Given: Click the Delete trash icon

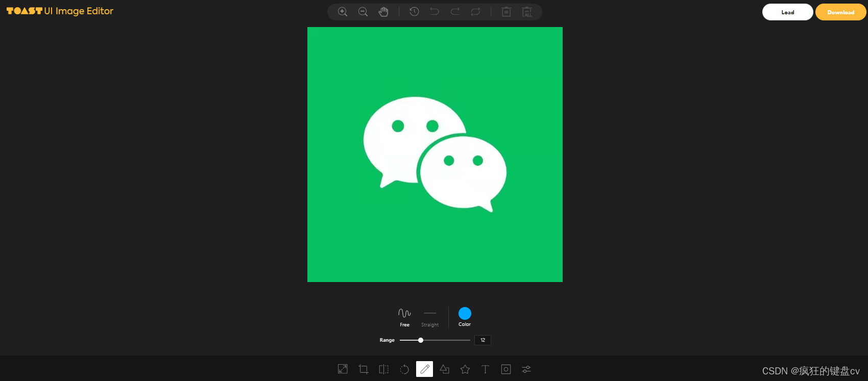Looking at the screenshot, I should (x=506, y=12).
